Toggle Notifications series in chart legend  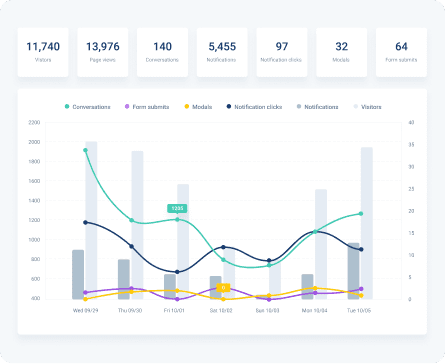pyautogui.click(x=317, y=107)
